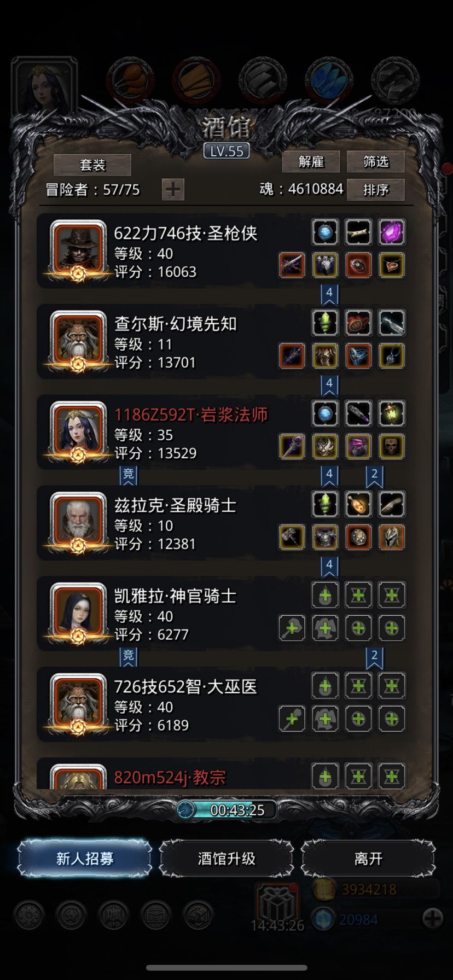The width and height of the screenshot is (453, 980).
Task: Open the 排序 sort options
Action: pyautogui.click(x=376, y=190)
